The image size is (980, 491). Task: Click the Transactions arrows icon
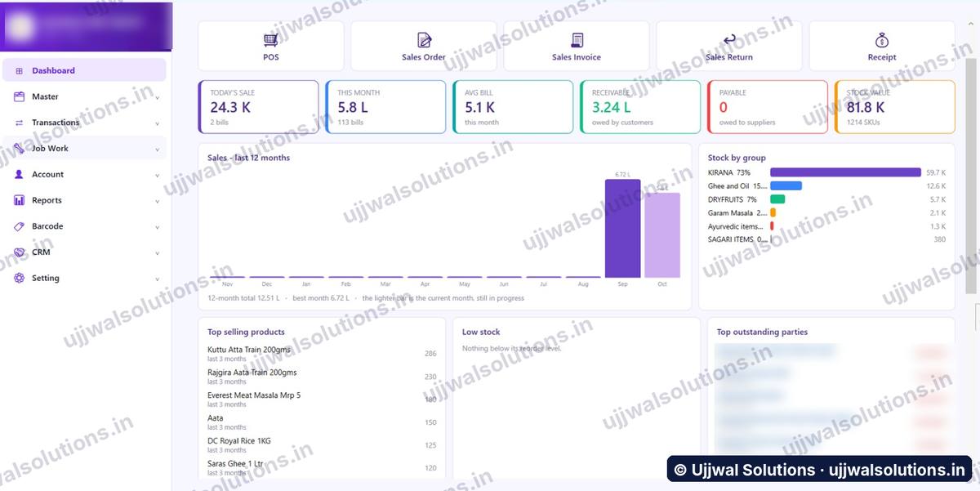pyautogui.click(x=19, y=123)
